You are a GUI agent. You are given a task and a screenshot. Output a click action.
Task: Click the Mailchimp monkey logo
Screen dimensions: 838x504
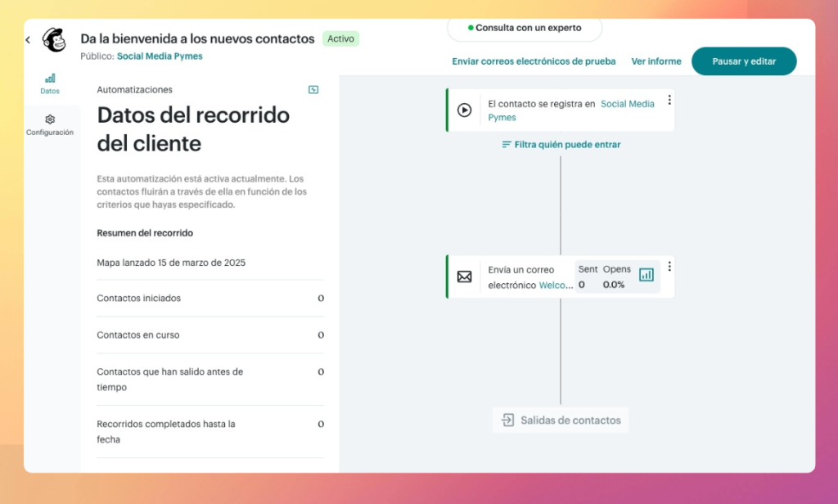pyautogui.click(x=54, y=40)
